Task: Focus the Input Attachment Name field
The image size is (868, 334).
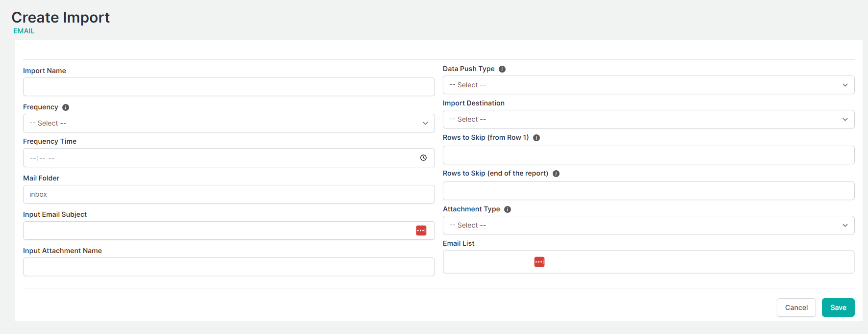Action: point(229,267)
